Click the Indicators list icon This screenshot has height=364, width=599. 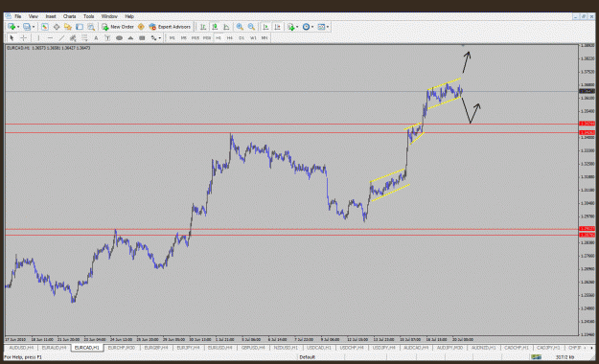[x=291, y=27]
